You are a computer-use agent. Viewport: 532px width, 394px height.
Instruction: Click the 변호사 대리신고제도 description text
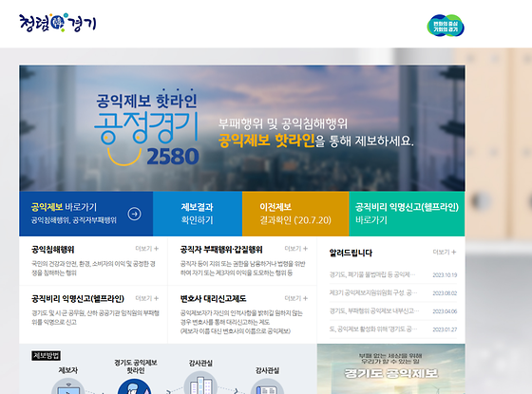coord(241,322)
